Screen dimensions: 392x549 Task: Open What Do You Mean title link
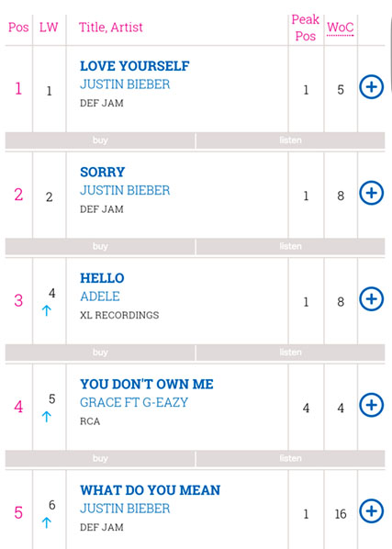click(151, 490)
